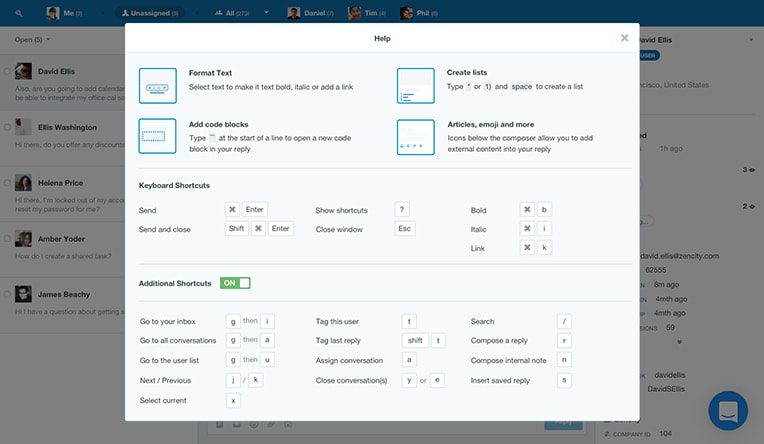Open Daniel's inbox tab

coord(310,13)
